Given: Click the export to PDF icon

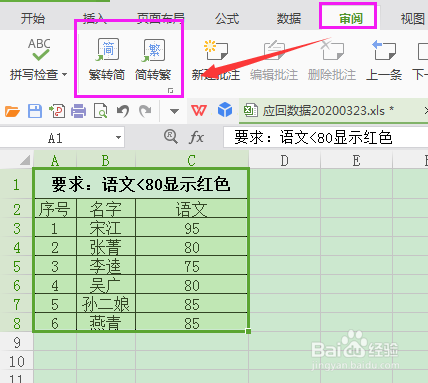Looking at the screenshot, I should (x=57, y=111).
